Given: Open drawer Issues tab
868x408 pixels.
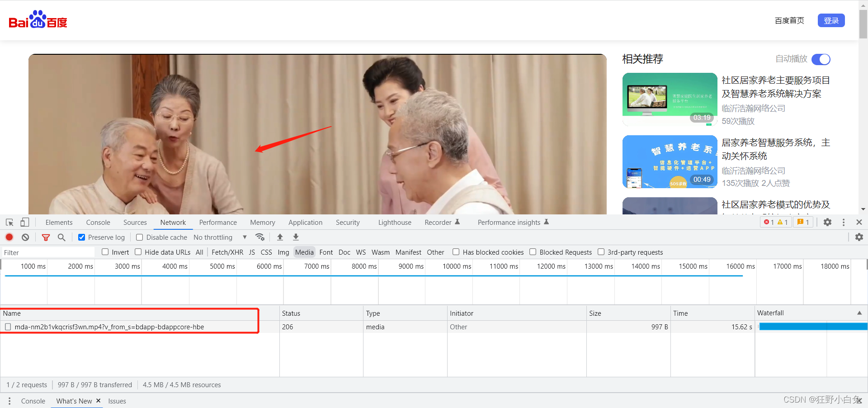Looking at the screenshot, I should pos(117,401).
